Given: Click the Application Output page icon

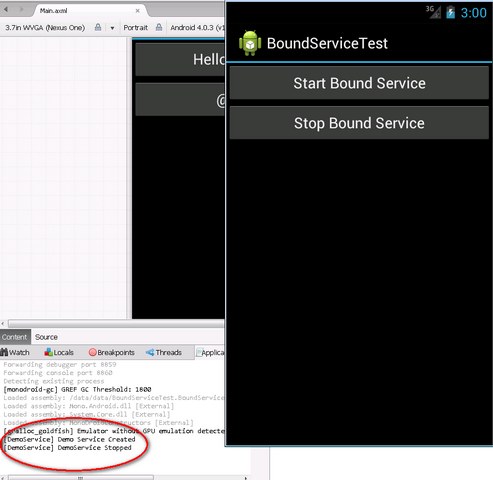Looking at the screenshot, I should [x=199, y=352].
